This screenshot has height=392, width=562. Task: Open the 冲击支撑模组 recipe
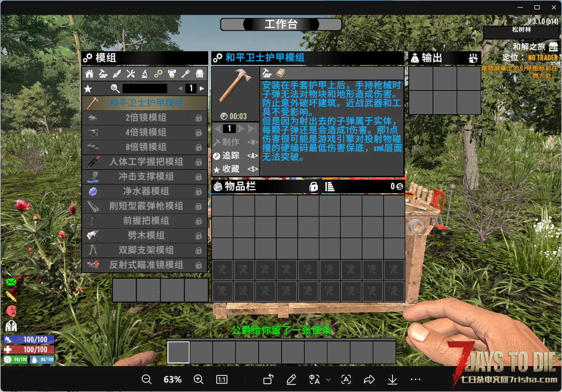145,177
